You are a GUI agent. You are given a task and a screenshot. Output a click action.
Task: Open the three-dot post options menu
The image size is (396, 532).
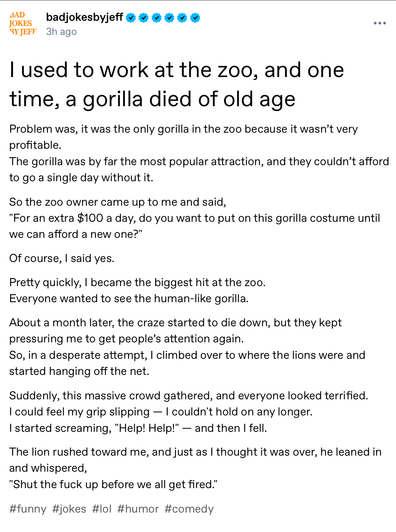click(x=380, y=23)
